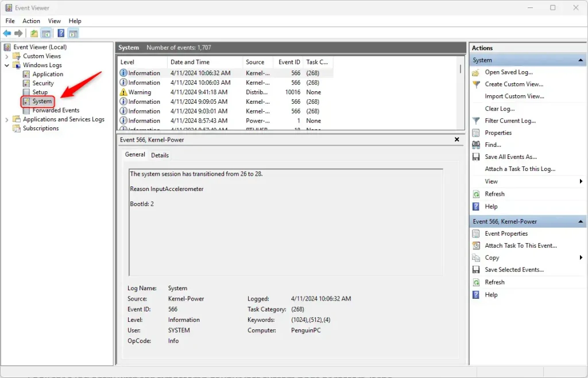Viewport: 588px width, 378px height.
Task: Select the 9:09:05 AM Information event
Action: click(225, 102)
